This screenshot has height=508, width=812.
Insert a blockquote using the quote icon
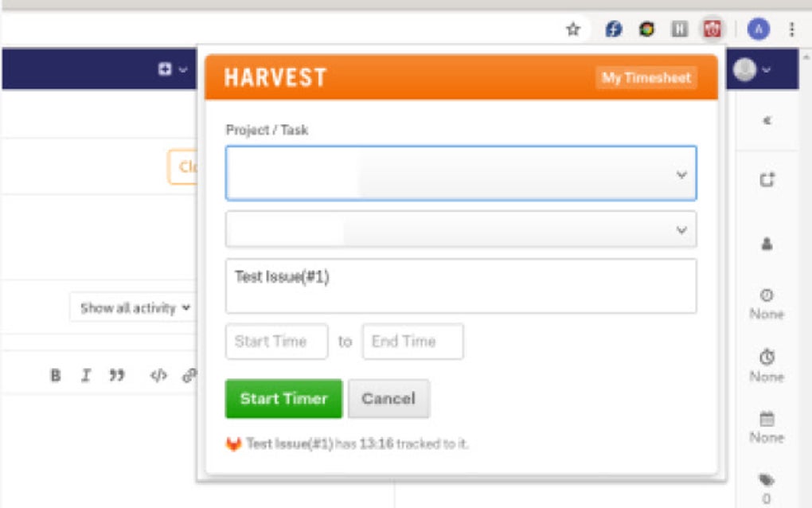point(118,374)
